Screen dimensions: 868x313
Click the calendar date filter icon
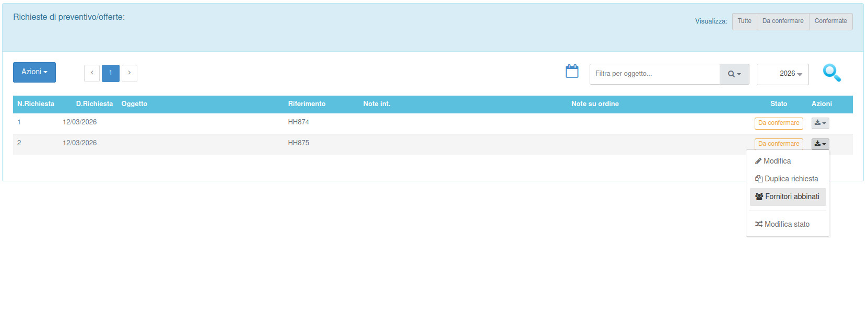(572, 72)
